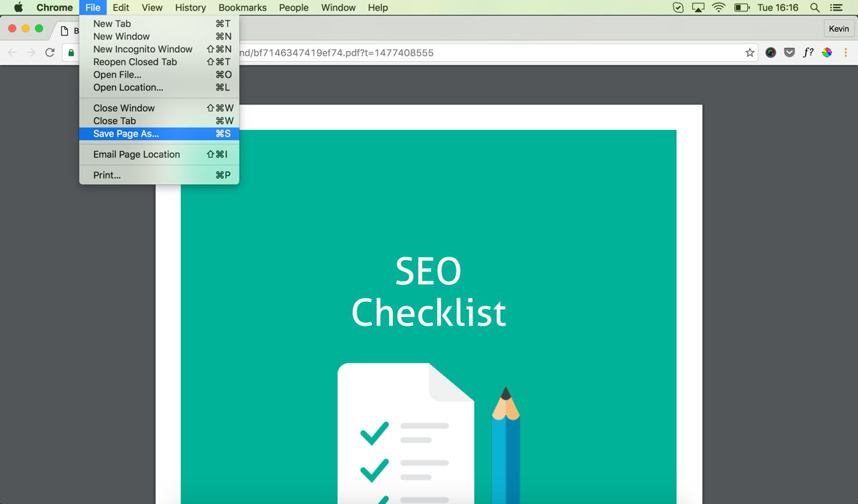The image size is (858, 504).
Task: Open the Window menu
Action: coord(339,7)
